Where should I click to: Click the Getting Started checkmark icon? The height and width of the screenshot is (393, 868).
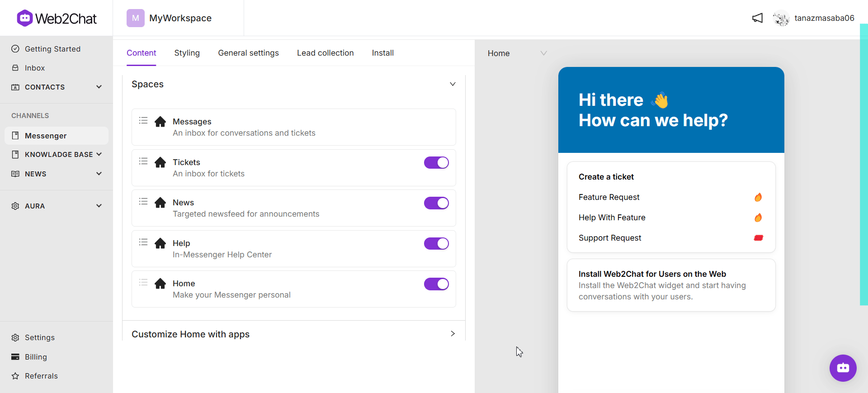[x=15, y=49]
